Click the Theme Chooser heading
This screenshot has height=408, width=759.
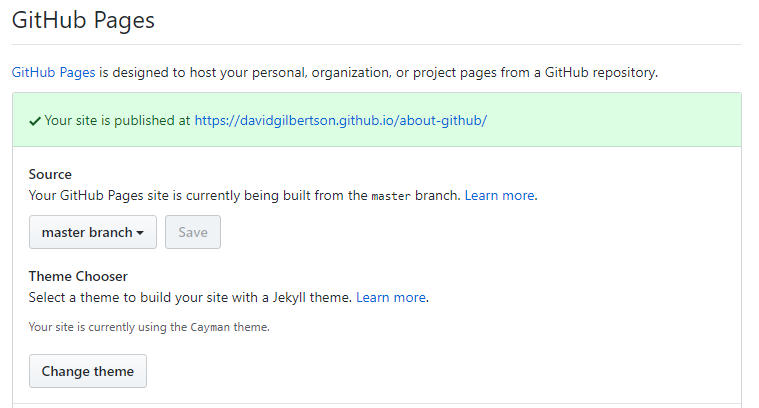pyautogui.click(x=78, y=276)
